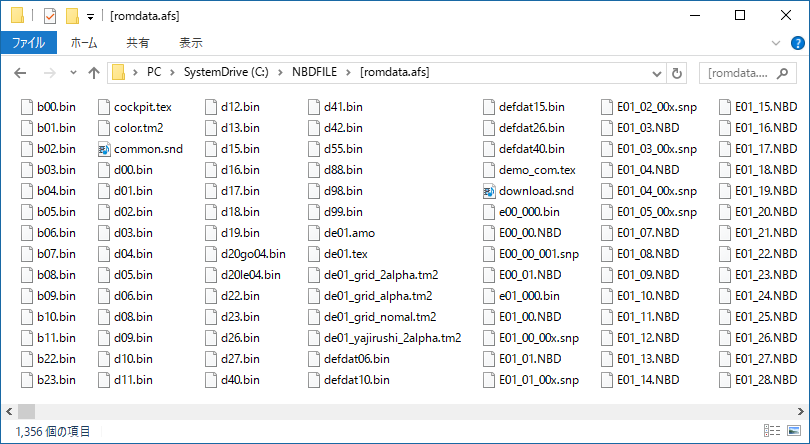Select the de01.tex file icon
Screen dimensions: 810x444
(x=314, y=254)
